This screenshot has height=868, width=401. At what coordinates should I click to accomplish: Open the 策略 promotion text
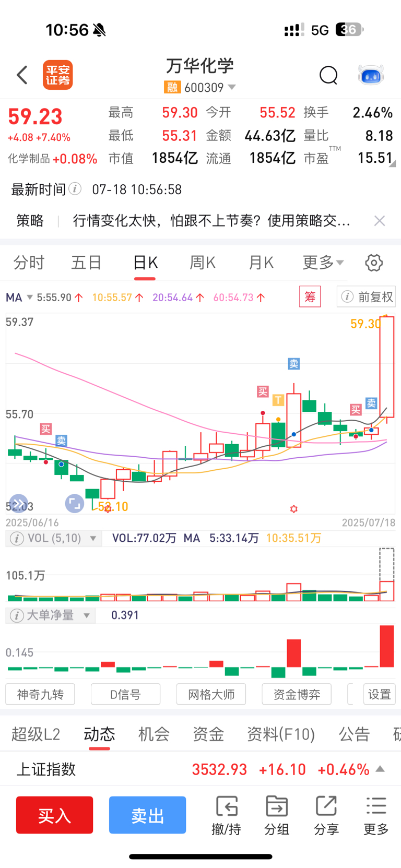pyautogui.click(x=211, y=221)
